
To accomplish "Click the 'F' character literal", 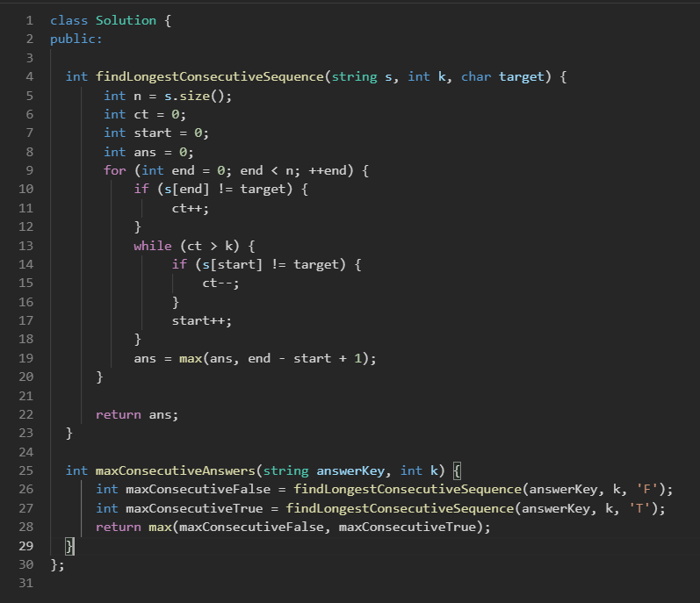I will [647, 490].
